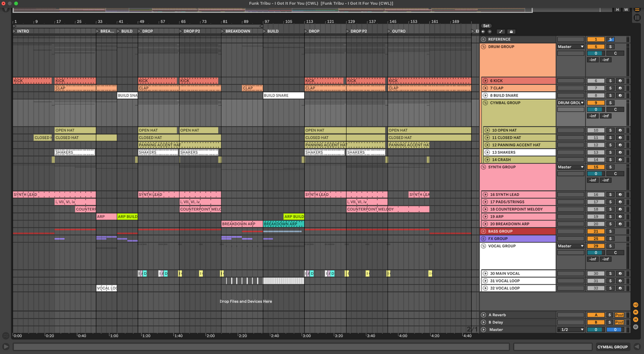Click the SYNTH GROUP volume value field

(x=595, y=174)
